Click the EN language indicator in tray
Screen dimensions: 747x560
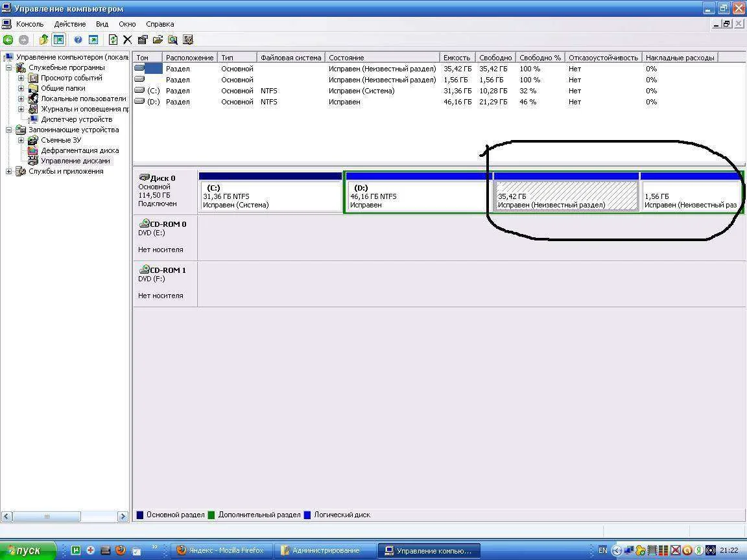click(x=602, y=550)
